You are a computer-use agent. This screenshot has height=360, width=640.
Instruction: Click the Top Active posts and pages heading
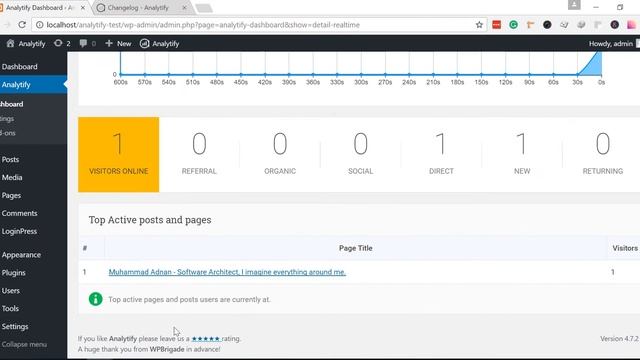coord(150,220)
